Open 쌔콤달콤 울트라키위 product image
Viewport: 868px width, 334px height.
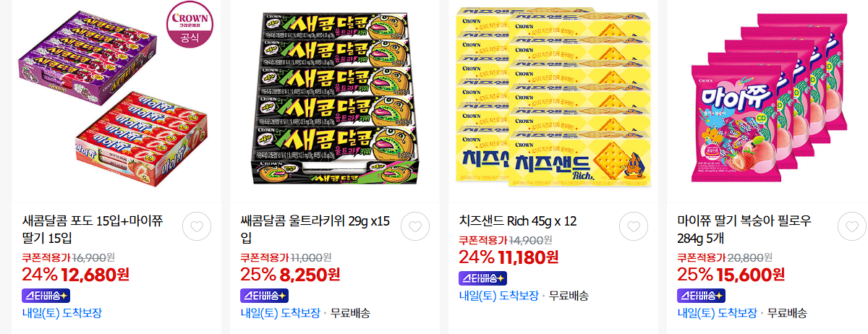click(335, 101)
